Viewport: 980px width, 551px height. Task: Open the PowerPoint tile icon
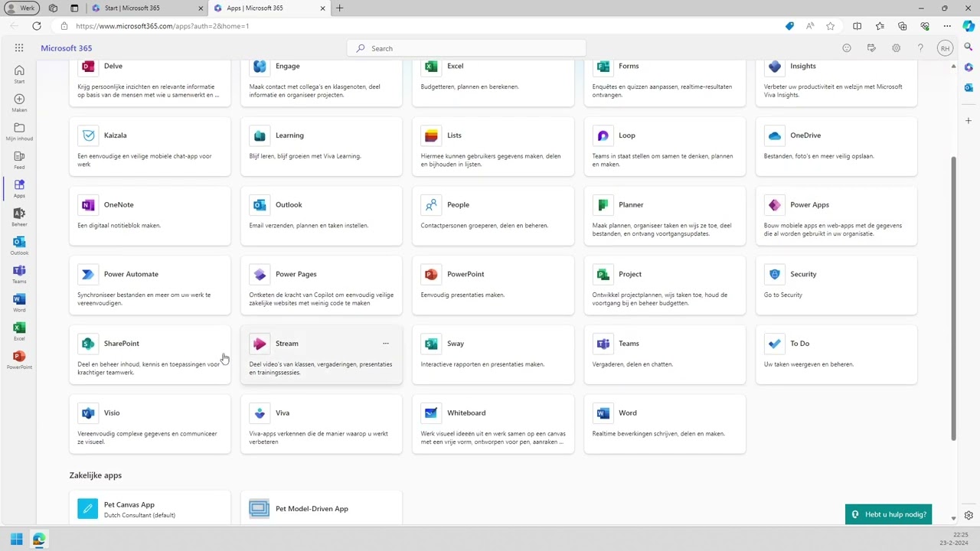pyautogui.click(x=431, y=274)
